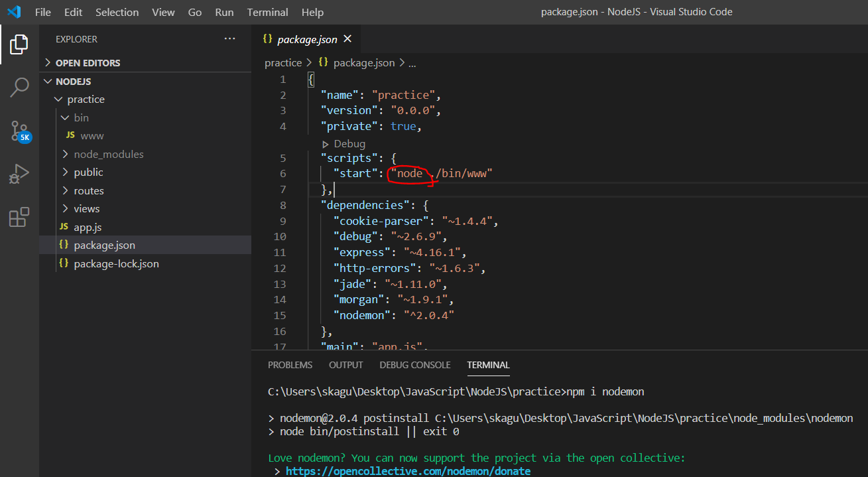Select the package.json editor tab
The height and width of the screenshot is (477, 868).
pyautogui.click(x=306, y=39)
